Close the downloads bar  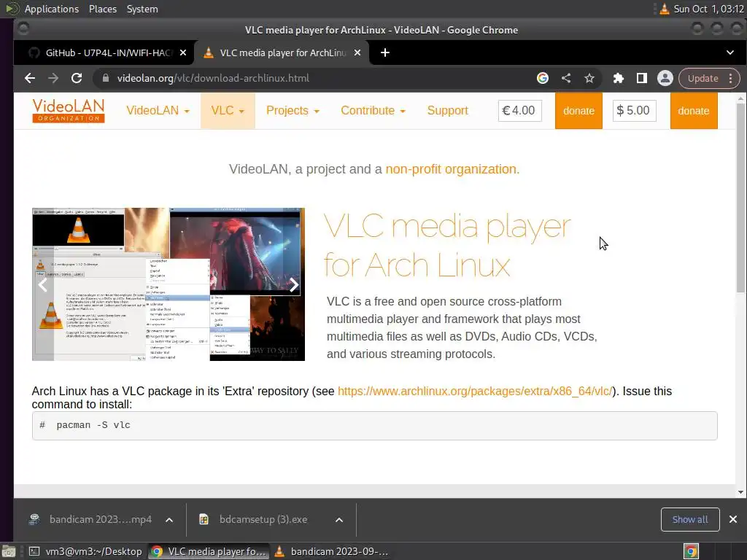point(733,519)
